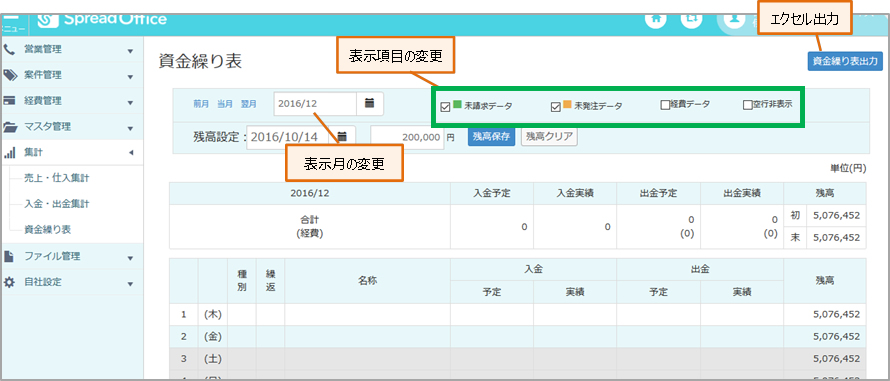Click the folder icon for マスタ管理
The height and width of the screenshot is (381, 890).
[10, 127]
